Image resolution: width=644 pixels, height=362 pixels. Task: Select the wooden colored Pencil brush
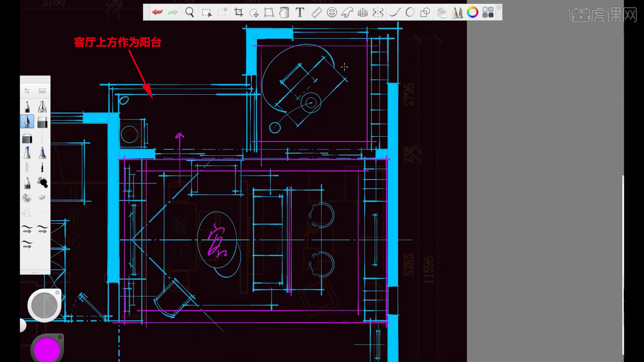(27, 183)
